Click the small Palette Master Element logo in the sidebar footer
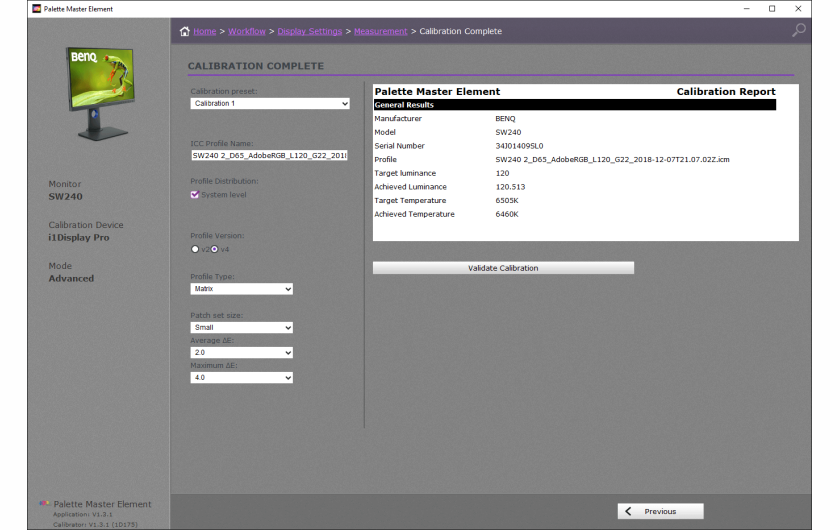Image resolution: width=840 pixels, height=530 pixels. 44,503
